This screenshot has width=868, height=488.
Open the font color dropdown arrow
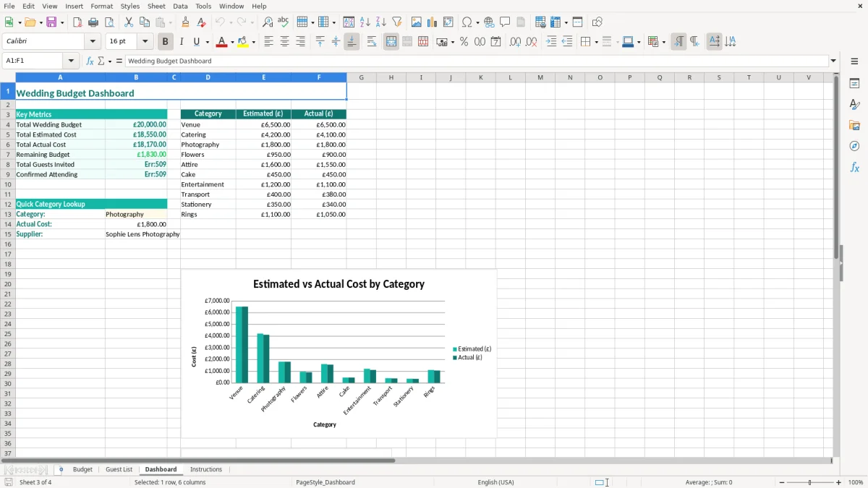click(x=232, y=42)
